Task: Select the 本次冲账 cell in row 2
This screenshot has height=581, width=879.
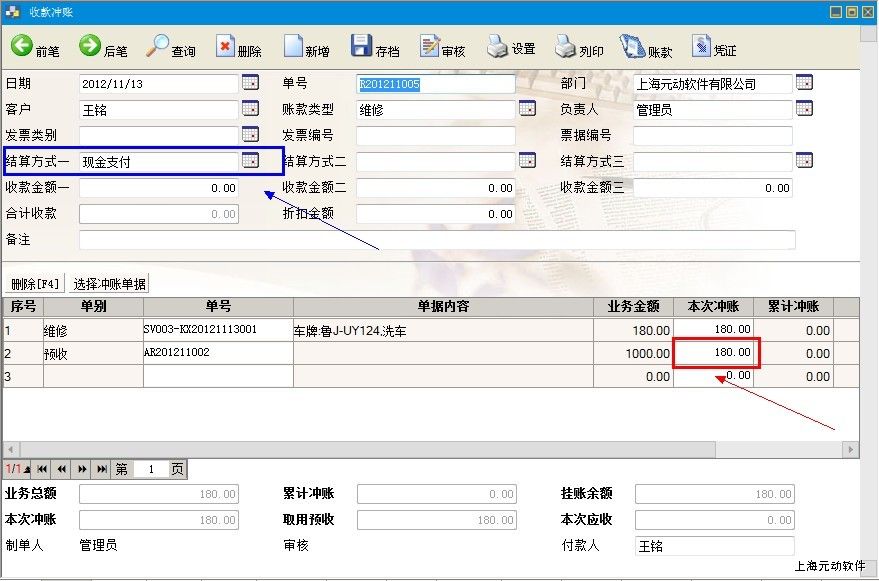Action: (716, 353)
